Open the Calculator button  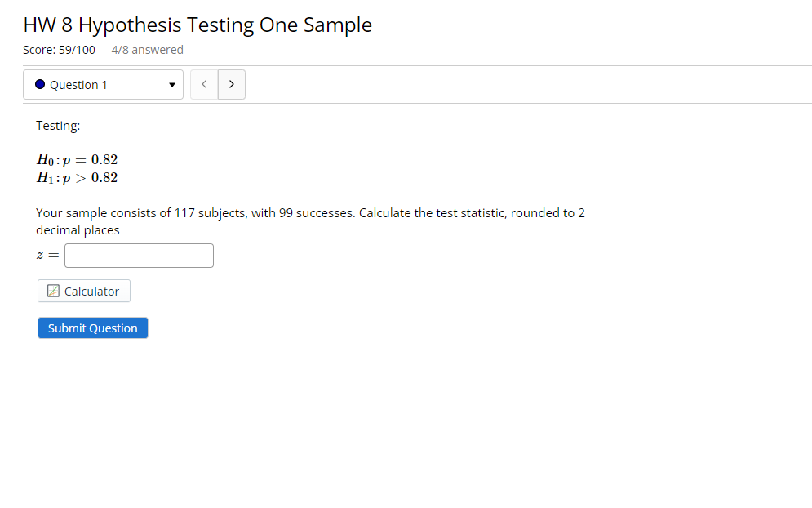[x=84, y=291]
